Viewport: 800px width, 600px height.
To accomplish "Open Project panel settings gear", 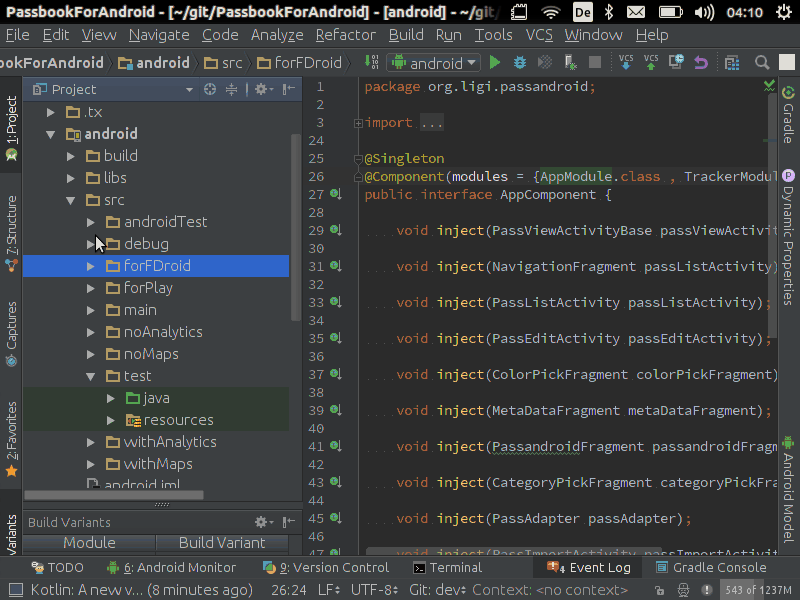I will coord(264,89).
